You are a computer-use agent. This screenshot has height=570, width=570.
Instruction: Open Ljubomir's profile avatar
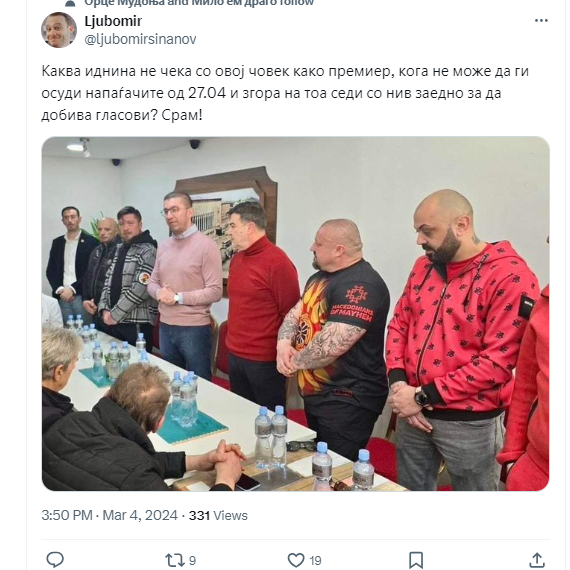coord(59,30)
